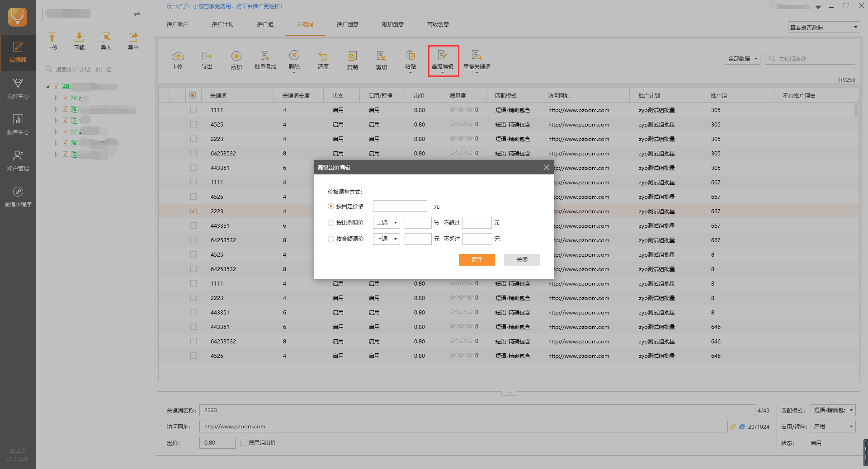Open the 编辑器 sidebar section

coord(18,52)
